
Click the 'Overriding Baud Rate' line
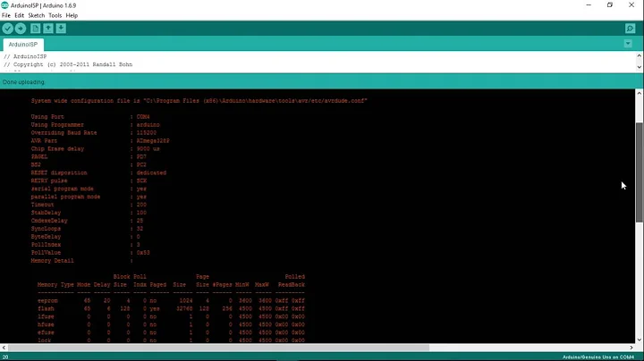[94, 132]
